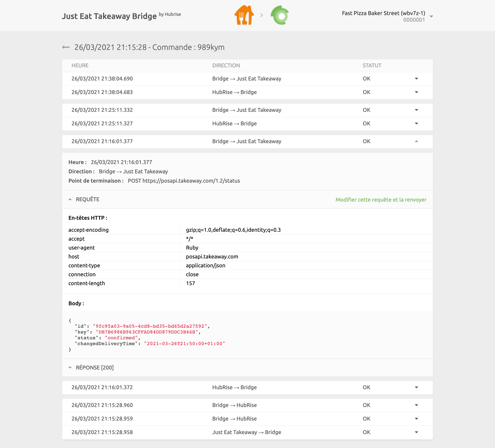495x448 pixels.
Task: Click the content-type value application/json
Action: [x=206, y=266]
